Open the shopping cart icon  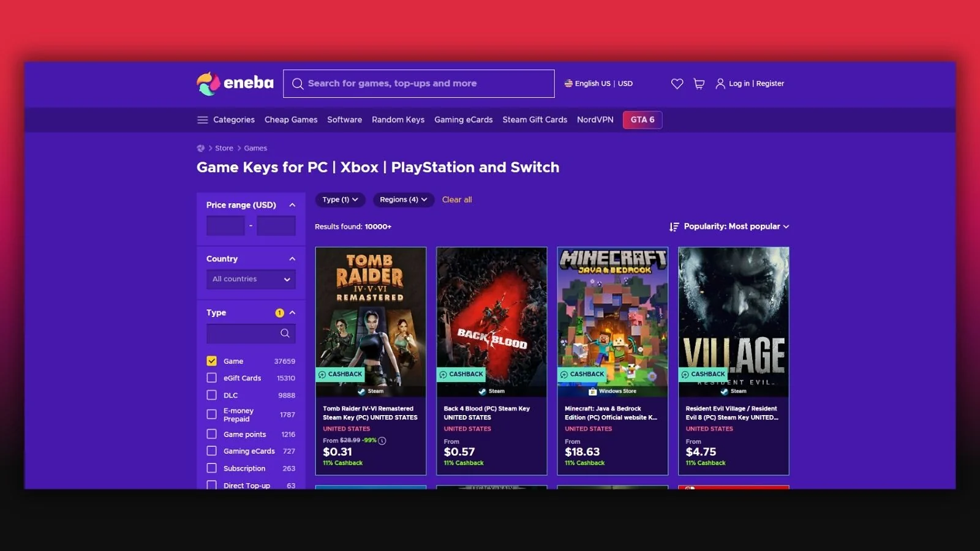pos(699,84)
